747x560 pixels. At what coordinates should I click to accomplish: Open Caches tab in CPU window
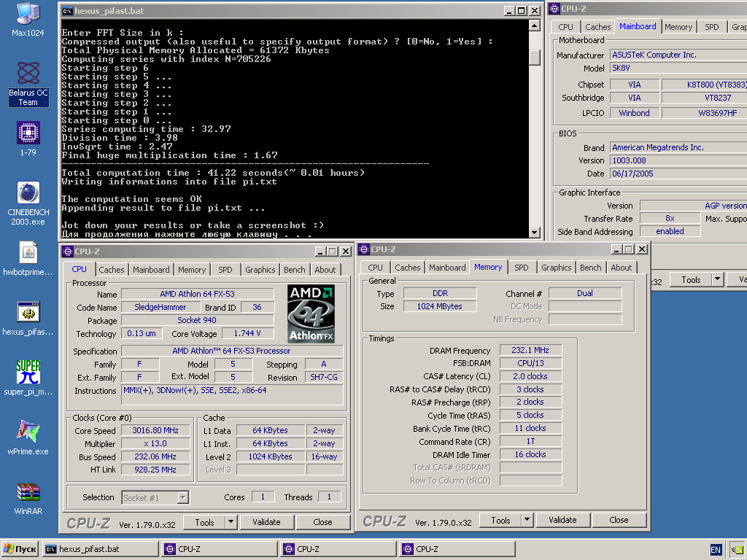tap(112, 270)
